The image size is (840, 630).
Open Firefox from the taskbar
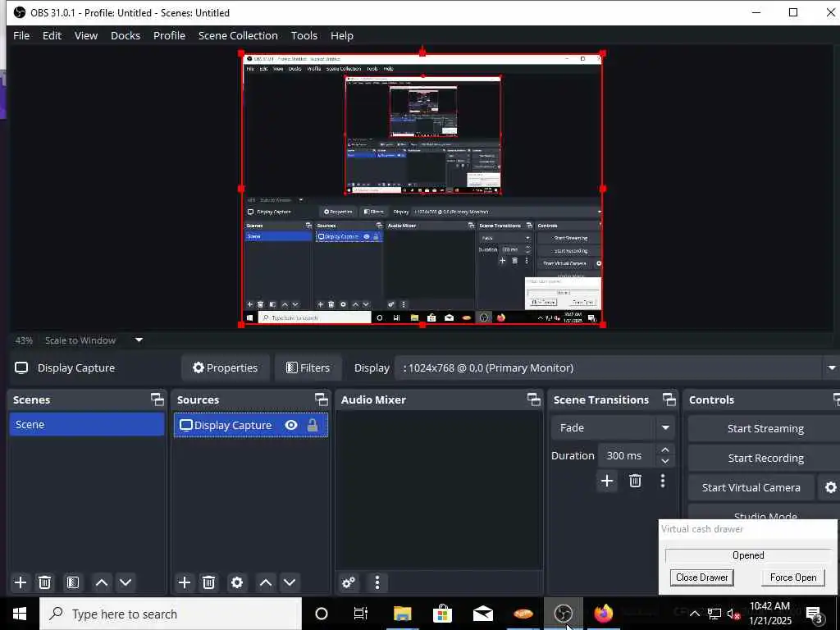(603, 614)
